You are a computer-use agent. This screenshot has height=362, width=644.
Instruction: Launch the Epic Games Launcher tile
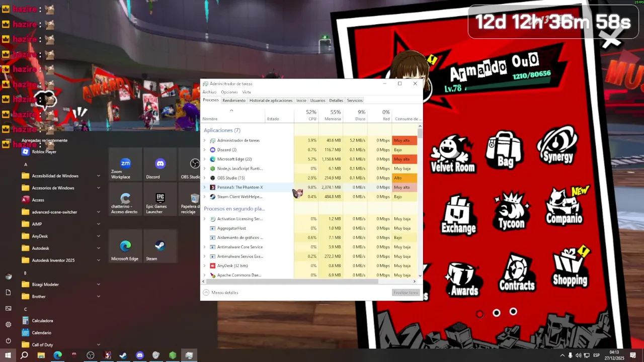click(160, 200)
